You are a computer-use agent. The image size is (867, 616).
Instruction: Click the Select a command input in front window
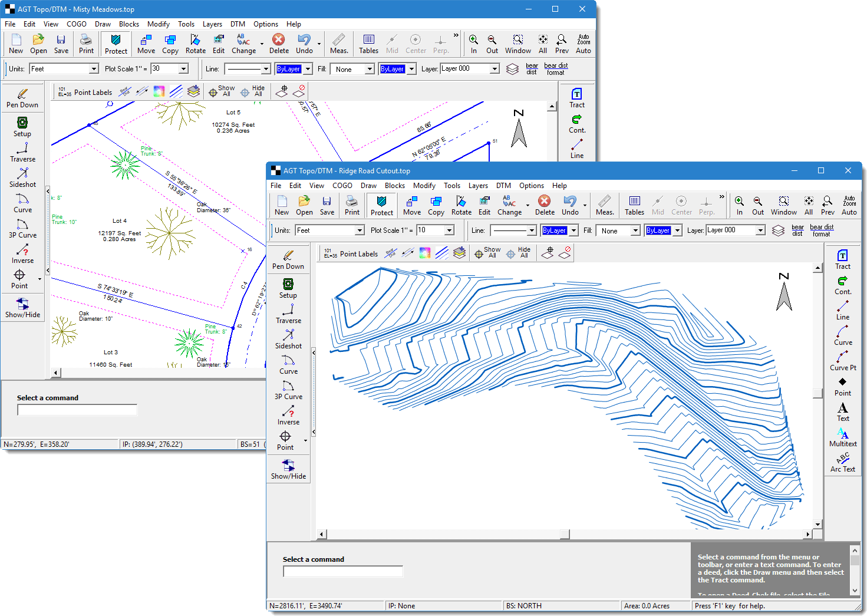342,571
